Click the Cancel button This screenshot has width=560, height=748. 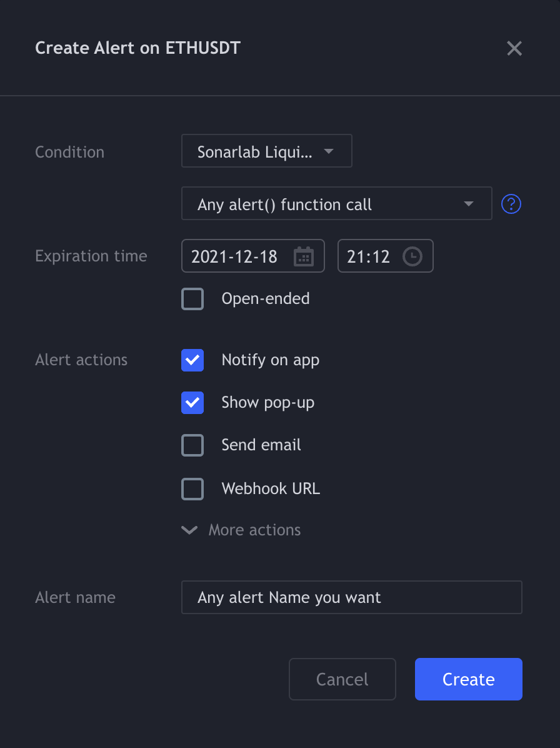[x=342, y=679]
